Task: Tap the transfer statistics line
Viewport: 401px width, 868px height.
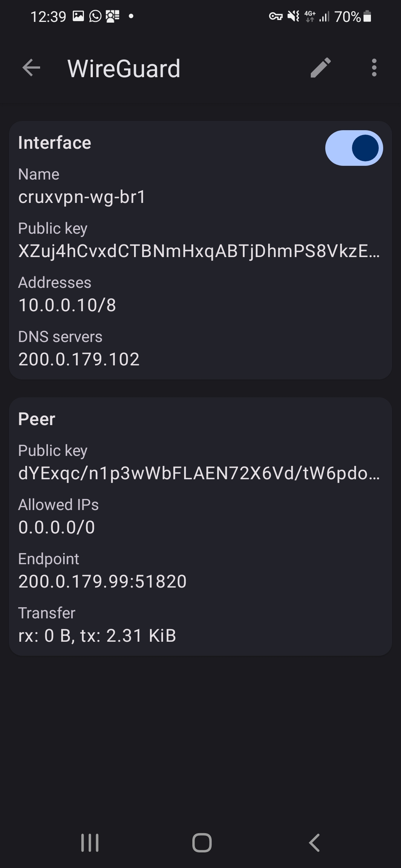Action: pos(97,635)
